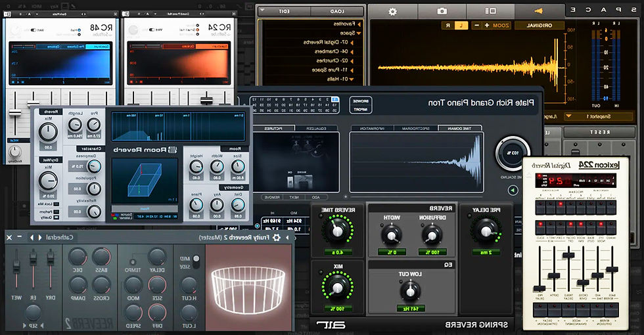Screen dimensions: 644x335
Task: Select preset slot 1 in the preset grid
Action: click(x=336, y=99)
